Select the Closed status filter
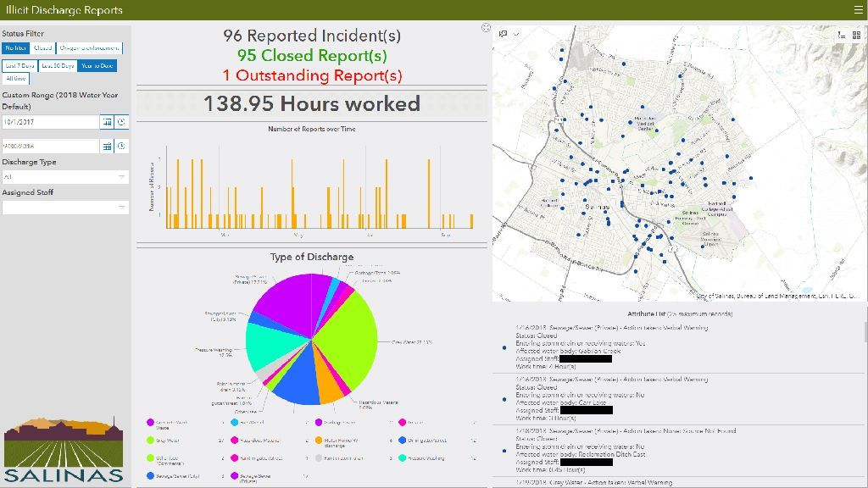The height and width of the screenshot is (488, 868). coord(42,48)
